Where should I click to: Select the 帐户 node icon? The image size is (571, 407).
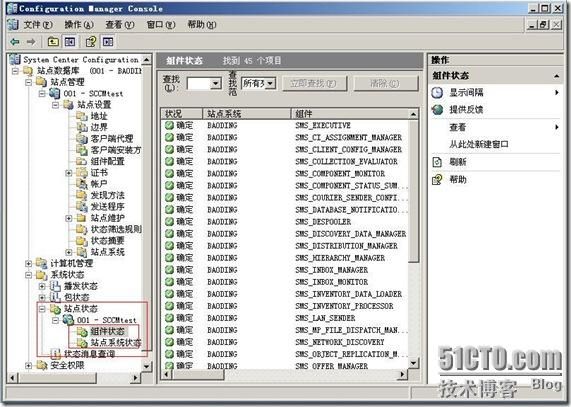tap(82, 184)
